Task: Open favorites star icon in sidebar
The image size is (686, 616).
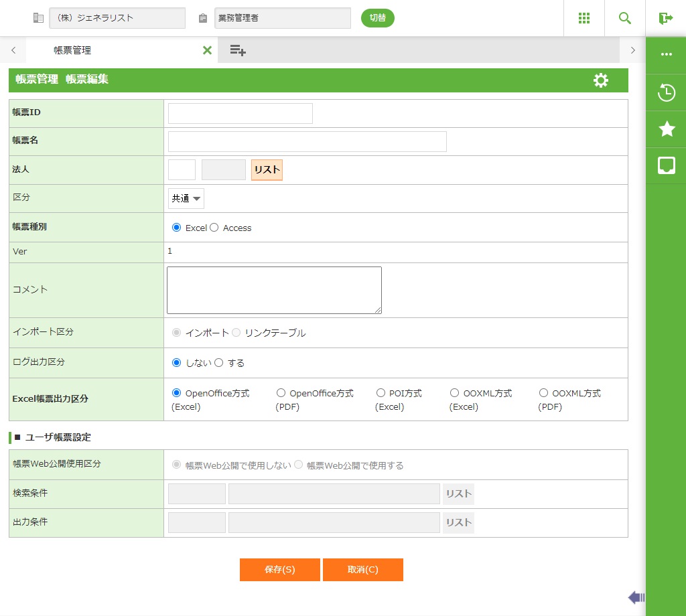Action: coord(666,129)
